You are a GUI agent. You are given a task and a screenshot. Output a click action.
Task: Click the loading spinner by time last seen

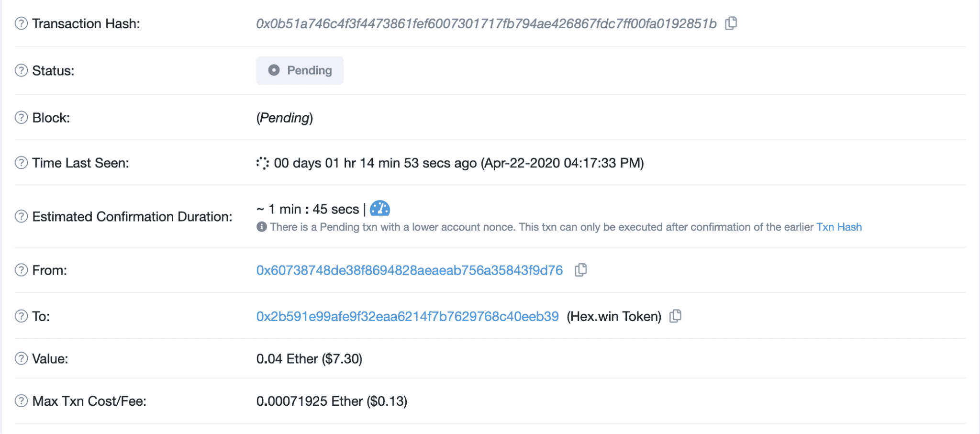pyautogui.click(x=262, y=163)
